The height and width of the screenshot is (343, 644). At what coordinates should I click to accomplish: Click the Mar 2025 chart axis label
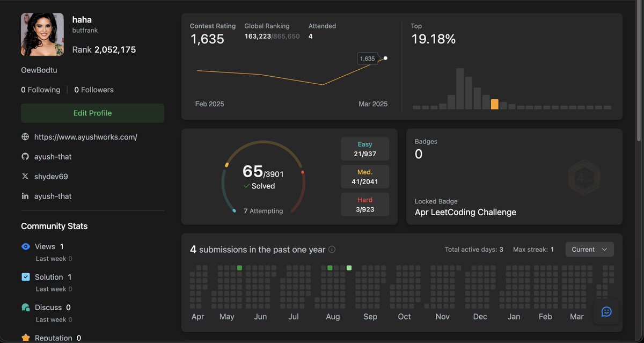[x=373, y=104]
